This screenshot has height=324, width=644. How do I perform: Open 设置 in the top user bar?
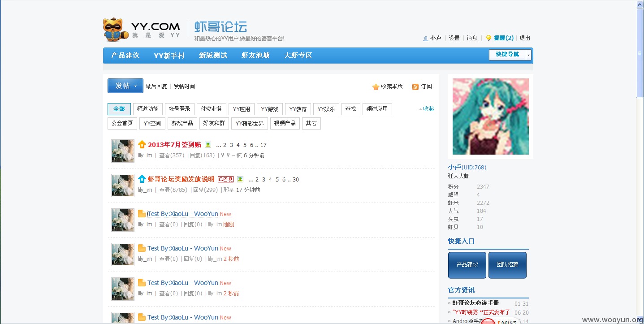[x=454, y=38]
